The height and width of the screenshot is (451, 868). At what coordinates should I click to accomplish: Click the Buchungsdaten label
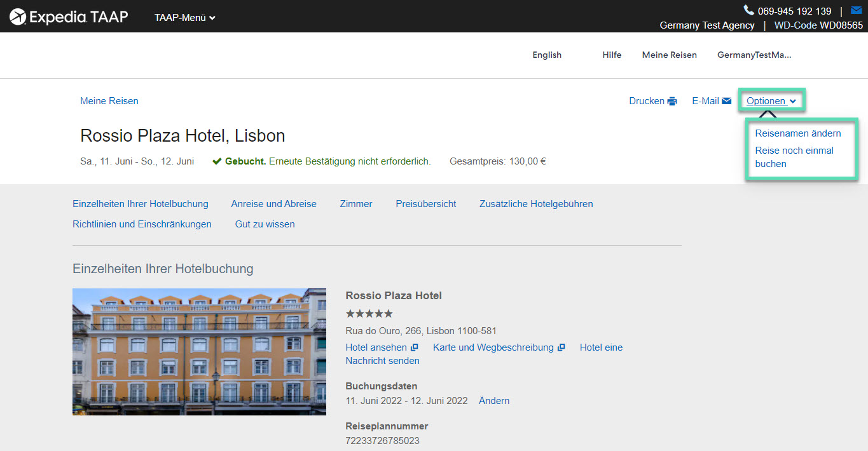pos(382,386)
